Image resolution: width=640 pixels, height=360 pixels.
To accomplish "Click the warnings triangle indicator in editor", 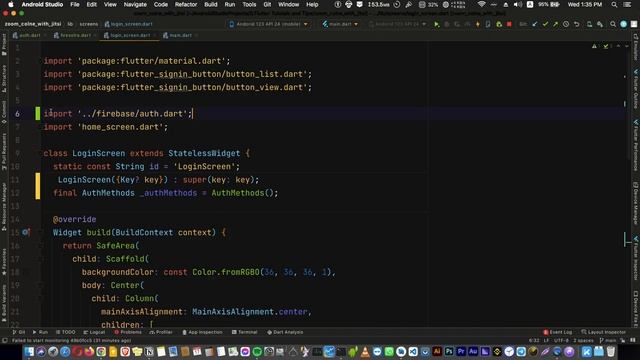I will [594, 46].
